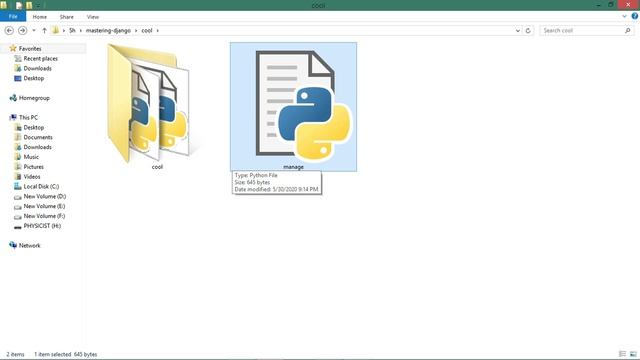Click the Sh breadcrumb segment
The height and width of the screenshot is (360, 640).
point(72,31)
